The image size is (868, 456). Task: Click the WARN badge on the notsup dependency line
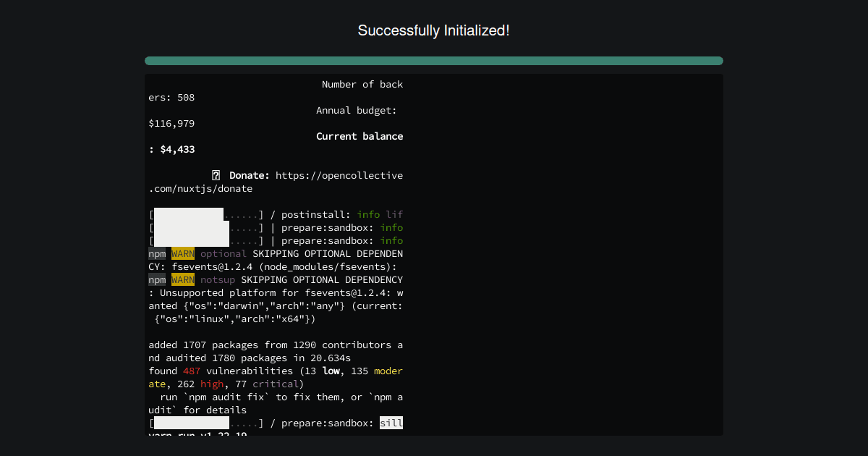(x=181, y=279)
